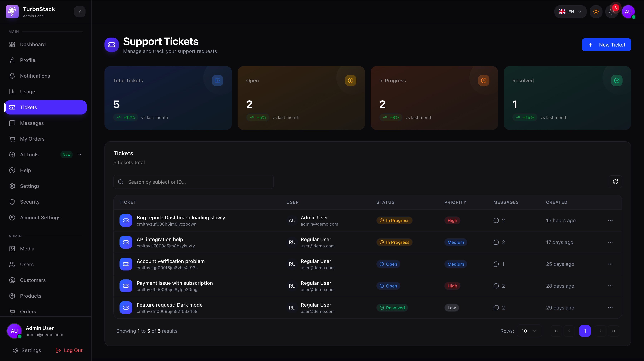Go to Security in the sidebar
This screenshot has width=644, height=361.
click(30, 202)
